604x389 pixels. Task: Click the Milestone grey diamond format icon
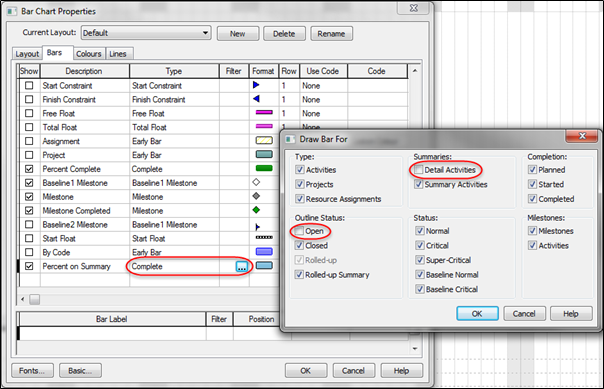click(256, 196)
